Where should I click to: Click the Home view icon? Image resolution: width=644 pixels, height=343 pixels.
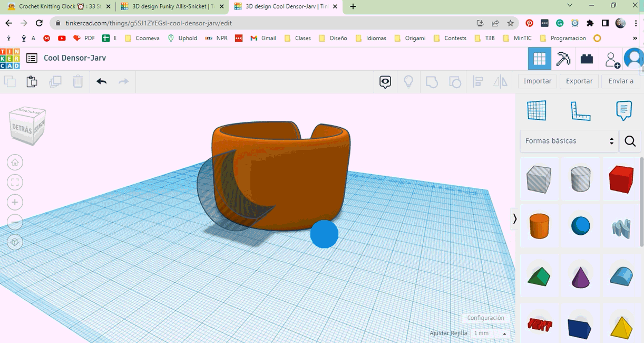pos(15,162)
